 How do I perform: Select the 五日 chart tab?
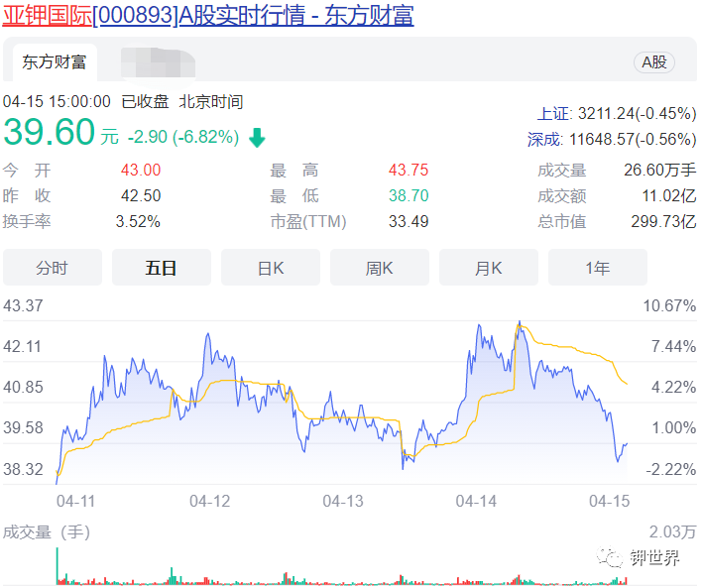[162, 268]
